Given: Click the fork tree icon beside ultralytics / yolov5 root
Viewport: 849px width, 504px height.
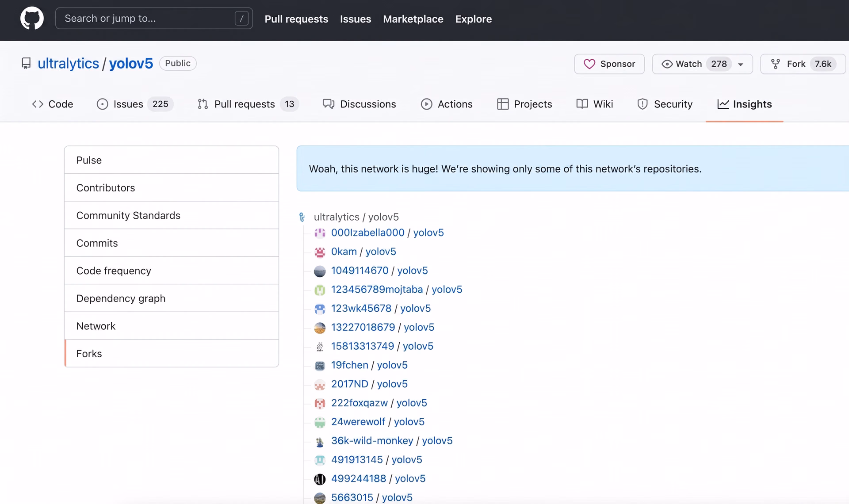Looking at the screenshot, I should coord(302,217).
